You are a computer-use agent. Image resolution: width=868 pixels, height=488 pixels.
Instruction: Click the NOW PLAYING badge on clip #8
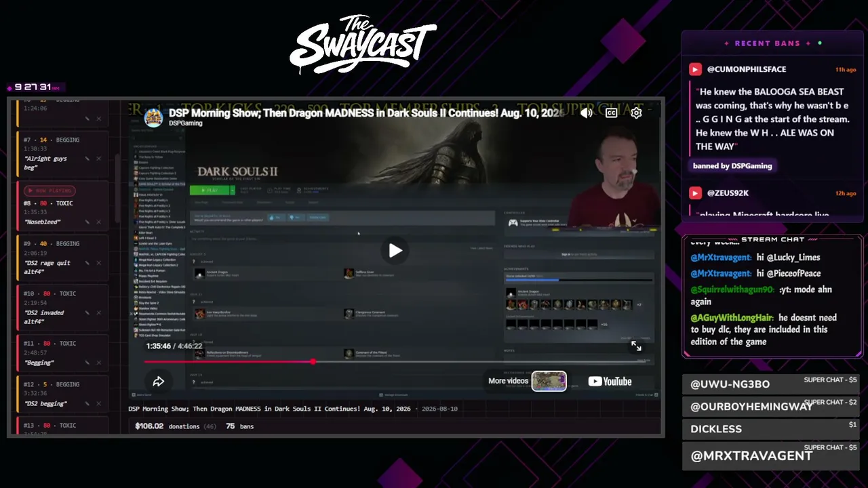pyautogui.click(x=50, y=190)
